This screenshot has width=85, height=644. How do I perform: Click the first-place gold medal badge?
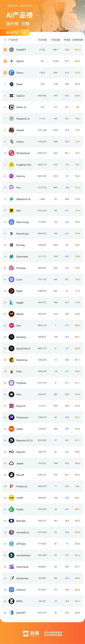[5, 50]
